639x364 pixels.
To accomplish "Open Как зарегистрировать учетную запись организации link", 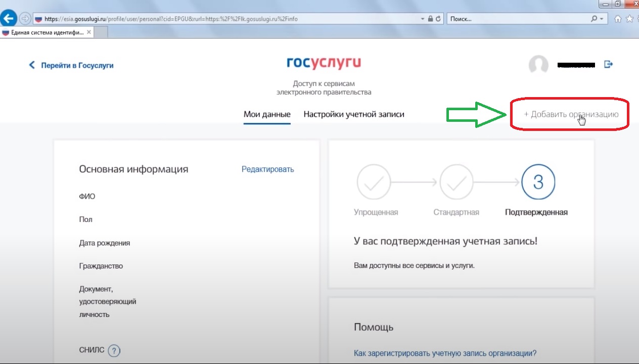I will tap(445, 353).
